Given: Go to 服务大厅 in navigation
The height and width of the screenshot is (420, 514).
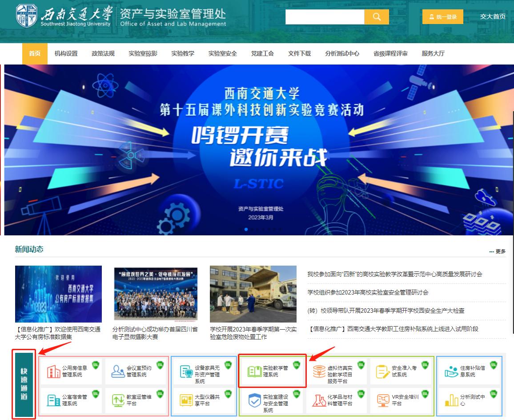Looking at the screenshot, I should point(433,53).
